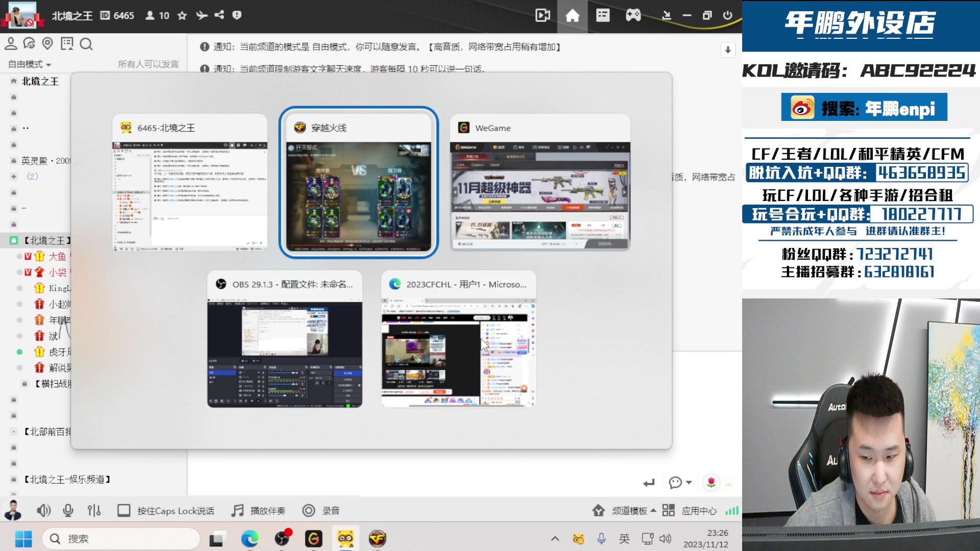The height and width of the screenshot is (551, 980).
Task: Click the enter-to-send arrow icon
Action: 649,483
